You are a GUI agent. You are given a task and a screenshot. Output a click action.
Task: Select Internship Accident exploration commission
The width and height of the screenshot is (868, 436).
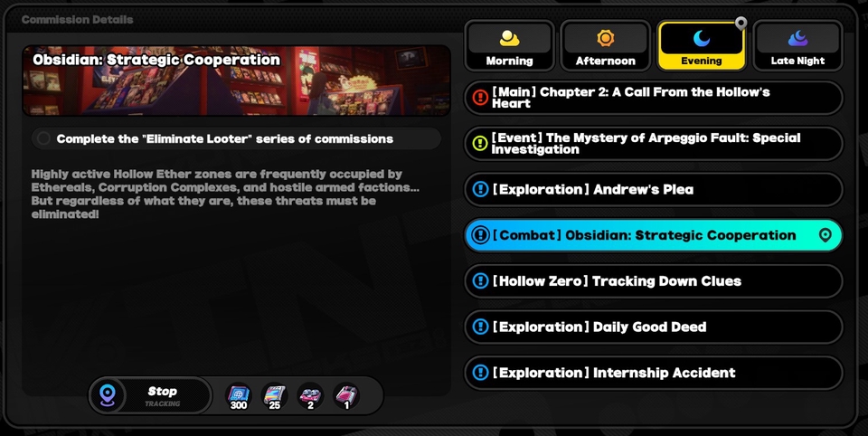point(654,373)
